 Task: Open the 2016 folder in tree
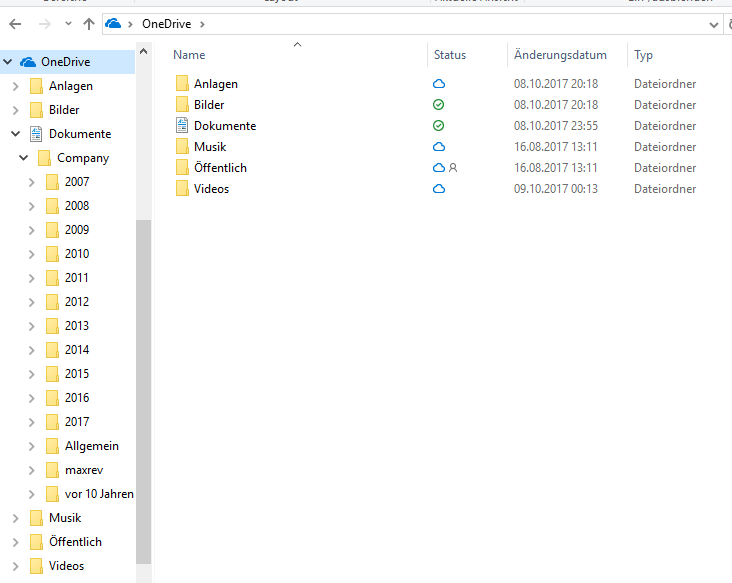tap(77, 398)
